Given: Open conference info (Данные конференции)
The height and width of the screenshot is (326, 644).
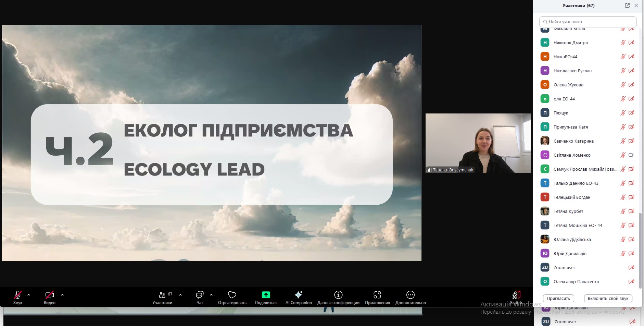Looking at the screenshot, I should click(x=338, y=295).
